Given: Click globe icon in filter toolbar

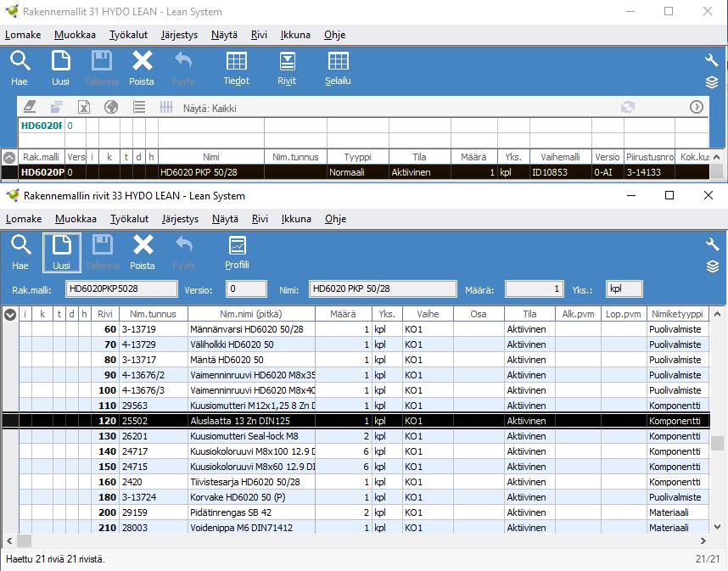Looking at the screenshot, I should pyautogui.click(x=111, y=107).
